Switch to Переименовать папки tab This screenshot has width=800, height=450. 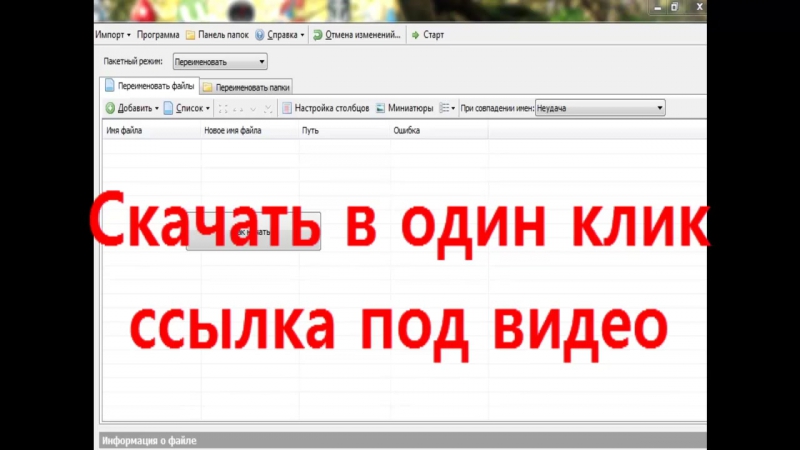pos(246,87)
